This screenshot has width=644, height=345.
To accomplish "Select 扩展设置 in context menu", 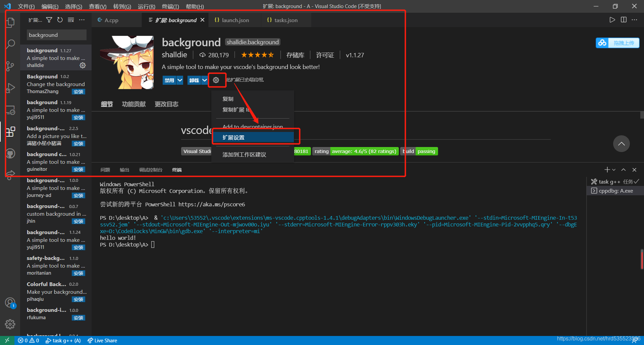I will tap(253, 137).
